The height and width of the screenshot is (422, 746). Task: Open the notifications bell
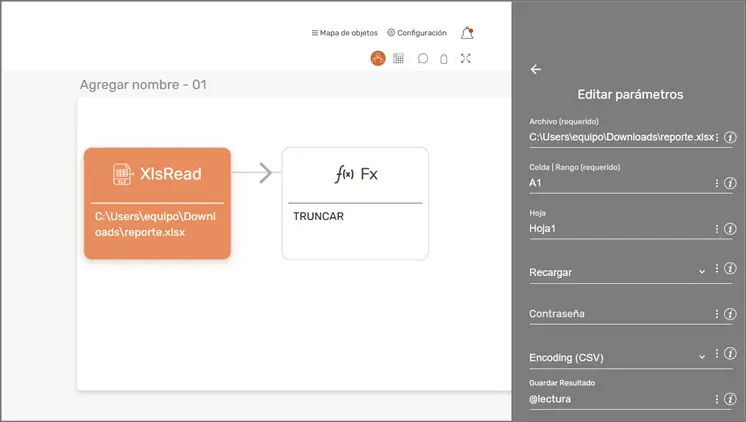pyautogui.click(x=466, y=33)
